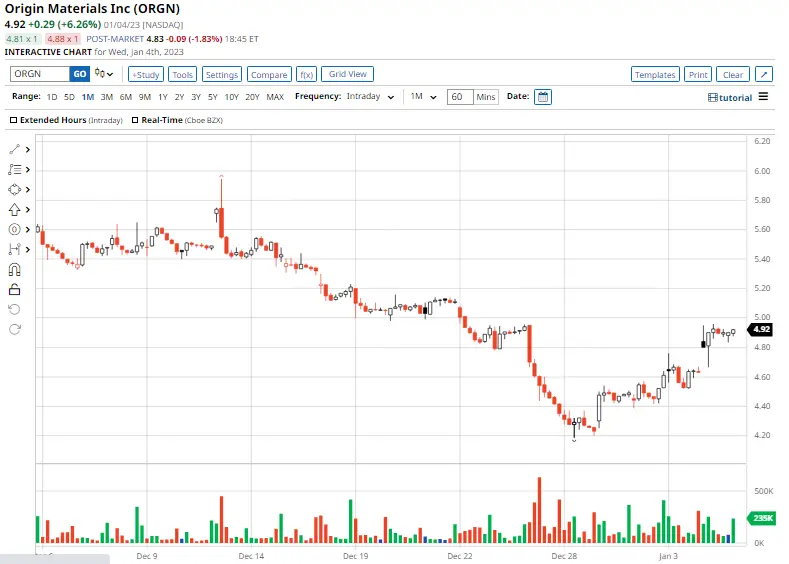Image resolution: width=789 pixels, height=564 pixels.
Task: Select the arrow marker tool
Action: (15, 209)
